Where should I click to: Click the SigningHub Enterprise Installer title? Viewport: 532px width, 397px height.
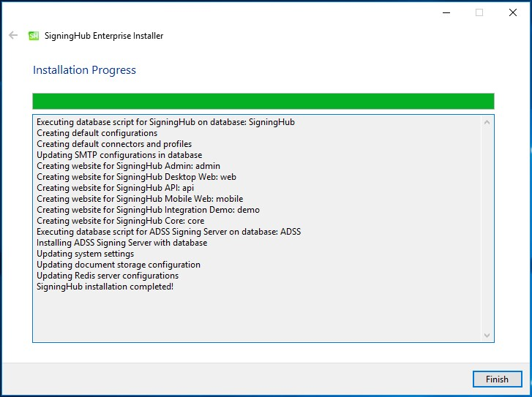(104, 36)
